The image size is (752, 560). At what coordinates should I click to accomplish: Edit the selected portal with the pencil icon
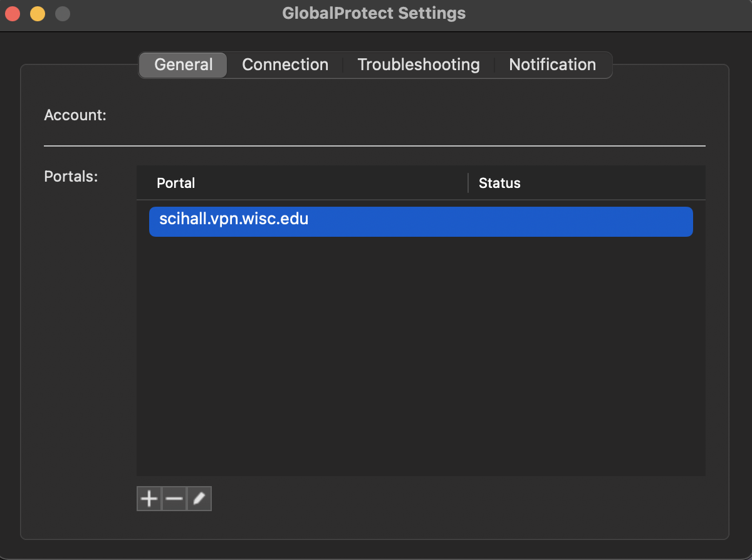[x=199, y=499]
